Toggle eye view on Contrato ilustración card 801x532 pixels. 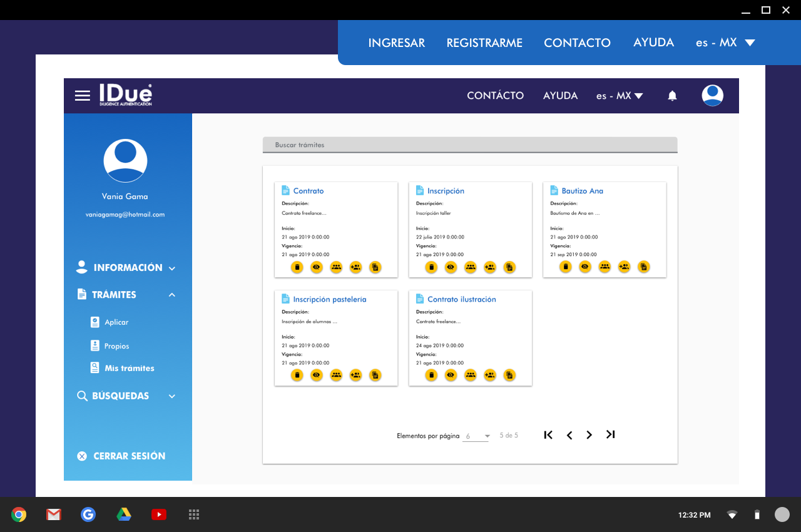click(451, 376)
